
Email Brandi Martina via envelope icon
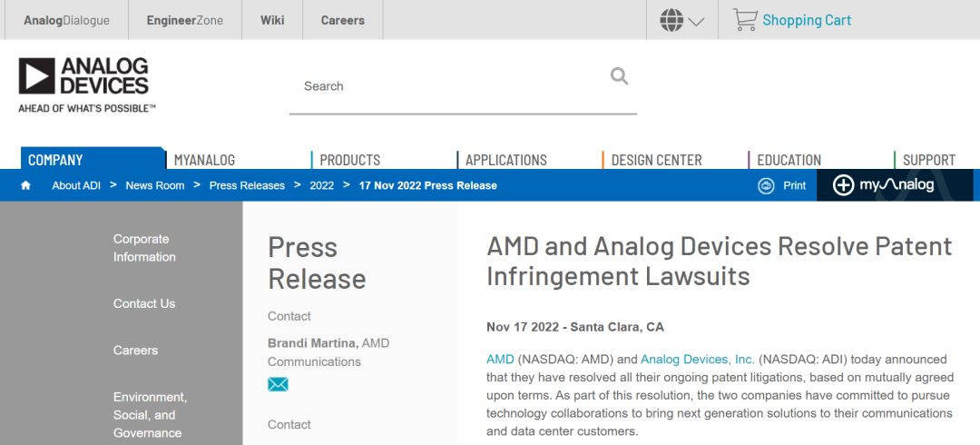[278, 384]
